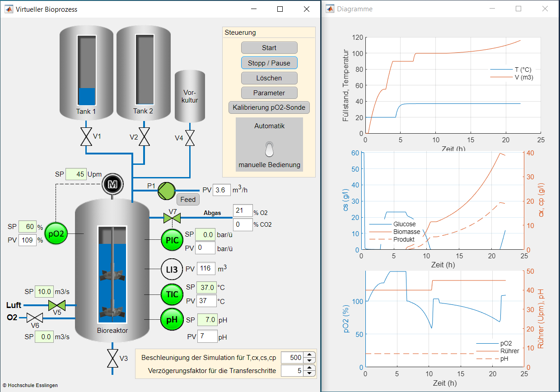The height and width of the screenshot is (392, 560).
Task: Click the Abgas CO2 field showing 0
Action: [242, 224]
